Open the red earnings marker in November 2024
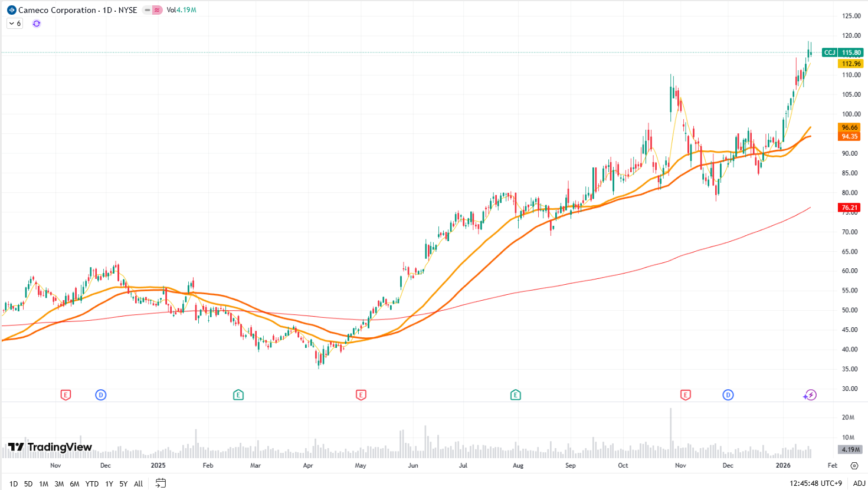The image size is (868, 490). coord(65,395)
